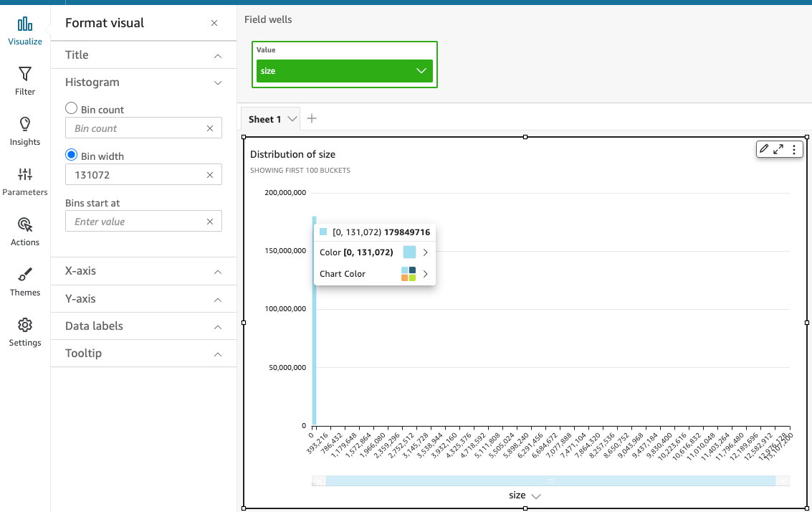Click the light blue color swatch
Viewport: 812px width, 512px height.
tap(409, 252)
